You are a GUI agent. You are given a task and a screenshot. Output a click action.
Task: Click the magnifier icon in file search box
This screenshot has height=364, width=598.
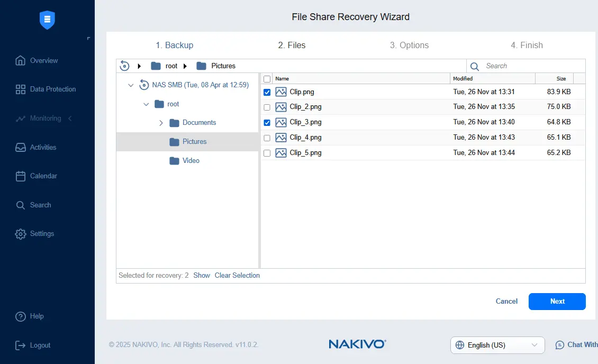point(475,66)
